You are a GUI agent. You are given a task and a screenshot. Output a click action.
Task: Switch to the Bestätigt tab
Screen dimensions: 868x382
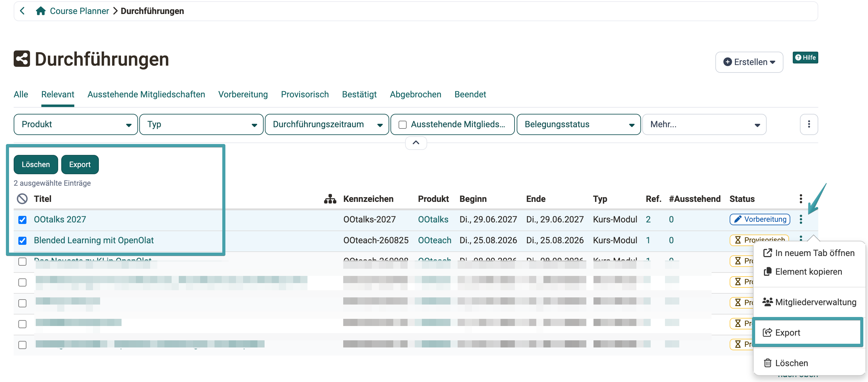point(359,94)
